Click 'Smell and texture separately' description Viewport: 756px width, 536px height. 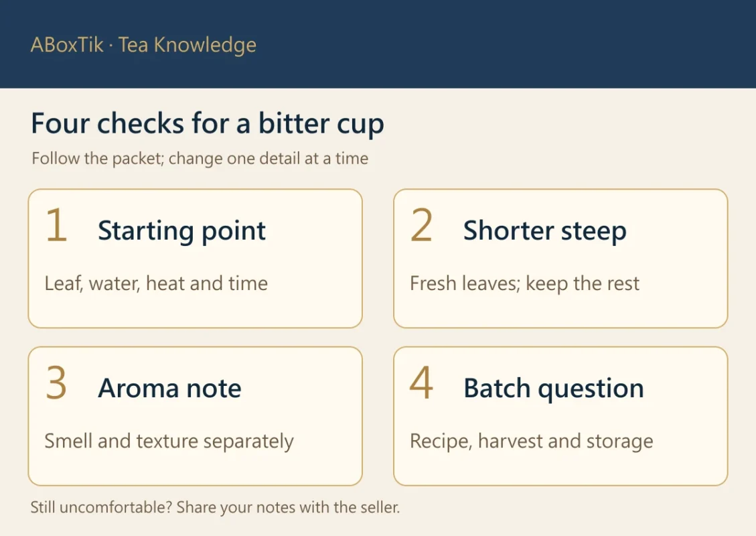tap(169, 442)
